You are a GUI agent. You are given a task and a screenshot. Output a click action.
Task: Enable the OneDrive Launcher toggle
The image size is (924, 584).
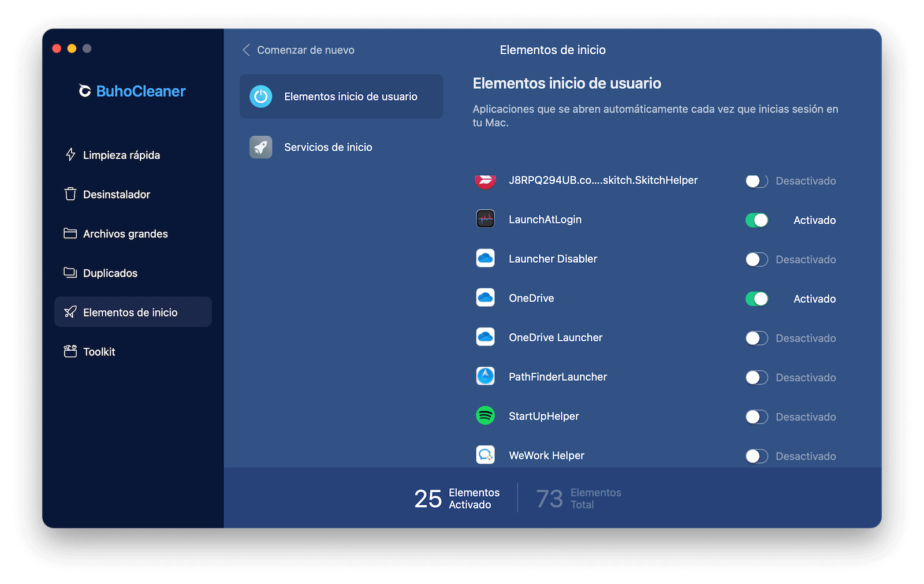(757, 338)
